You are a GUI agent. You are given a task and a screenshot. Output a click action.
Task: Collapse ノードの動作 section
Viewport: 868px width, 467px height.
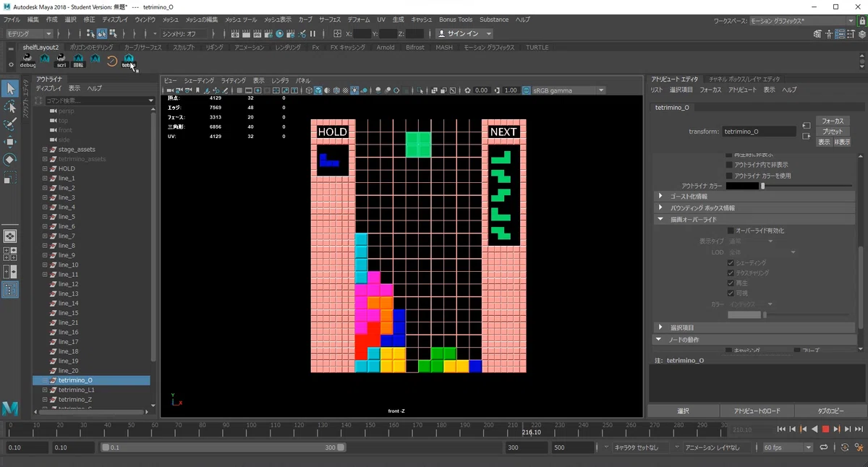coord(754,339)
